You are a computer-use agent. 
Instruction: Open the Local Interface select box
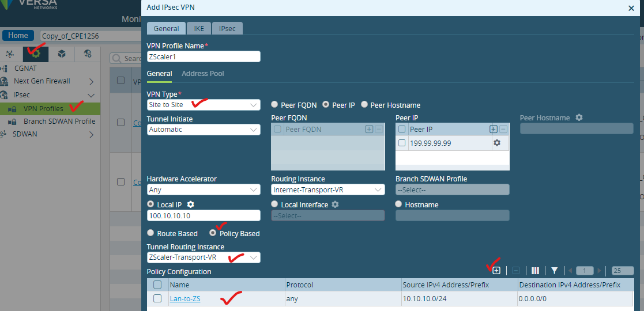327,215
